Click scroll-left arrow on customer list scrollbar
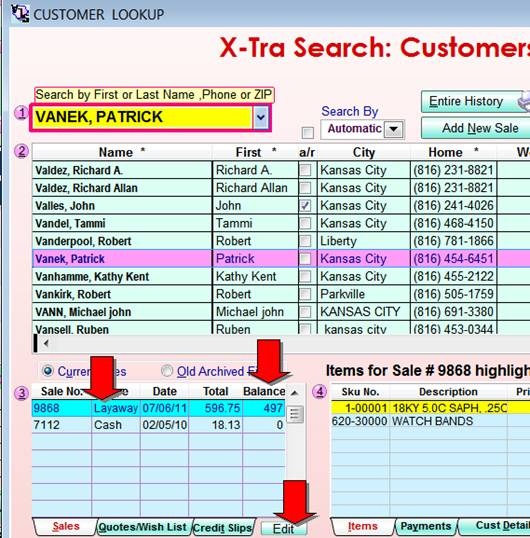 [x=46, y=343]
